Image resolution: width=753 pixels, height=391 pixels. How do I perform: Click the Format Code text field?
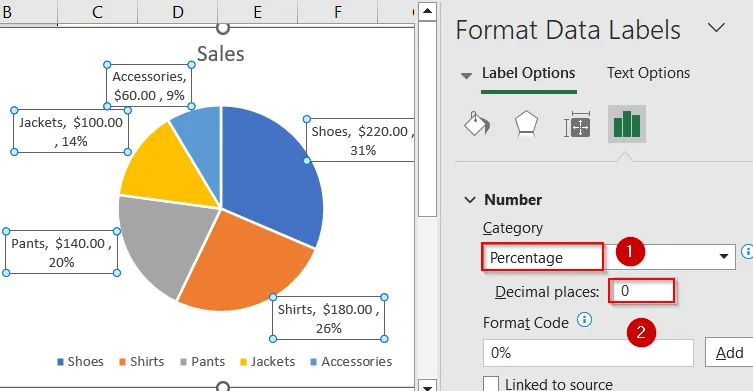(588, 353)
